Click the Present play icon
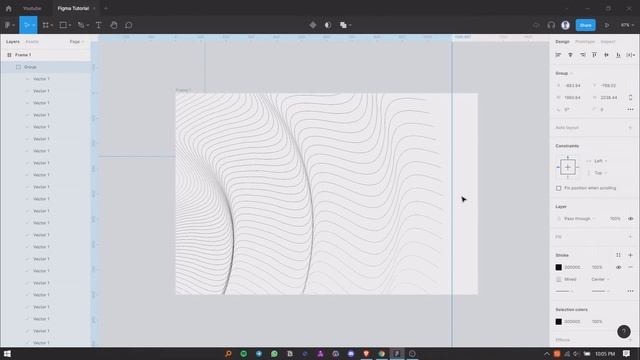 point(607,25)
